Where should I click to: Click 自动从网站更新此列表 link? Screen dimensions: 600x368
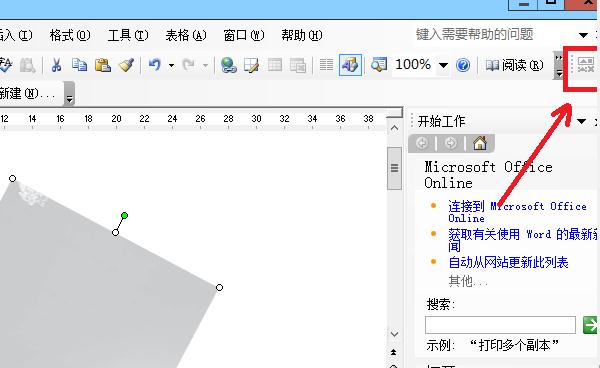(508, 262)
